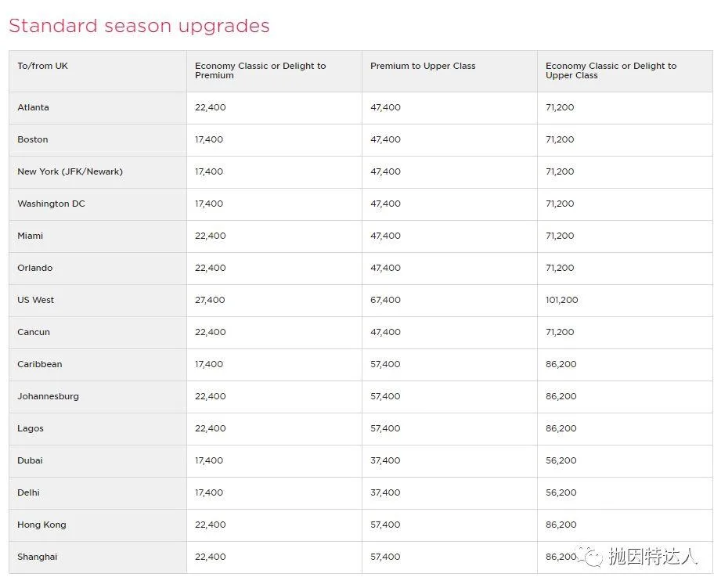Click "Economy Classic or Delight to Premium" header
Viewport: 721px width, 588px height.
click(260, 70)
